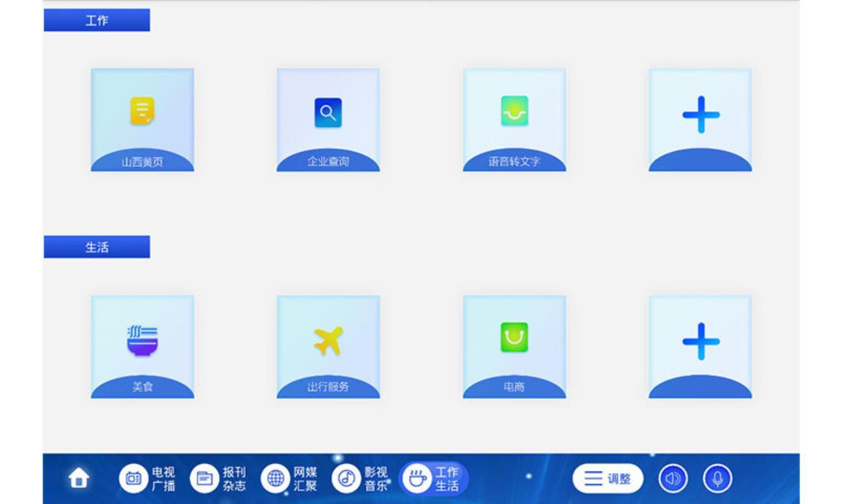Click the 生活 section header label
The image size is (843, 504).
[96, 246]
